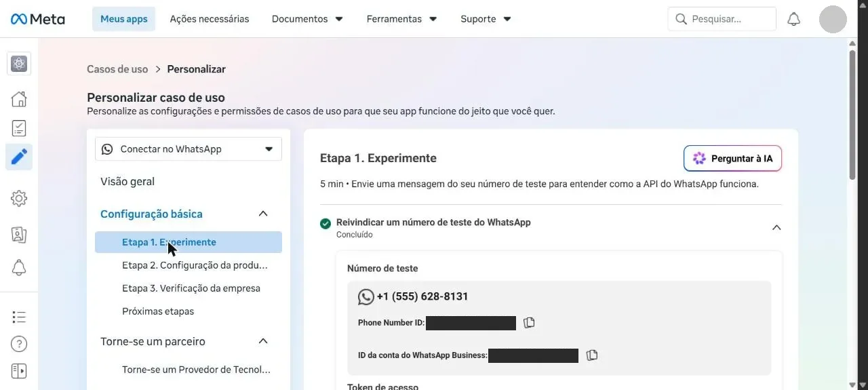The image size is (868, 390).
Task: Click the green completed checkmark icon
Action: click(325, 223)
